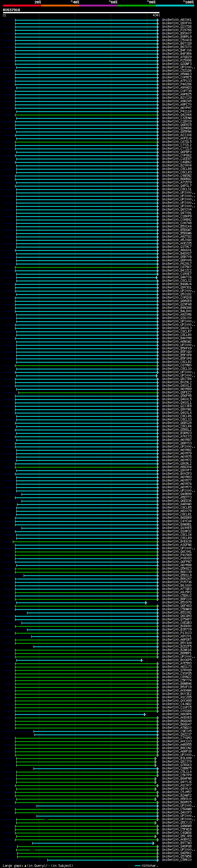Click hit label UniRef100_B9SK07
The image size is (197, 868).
[176, 33]
